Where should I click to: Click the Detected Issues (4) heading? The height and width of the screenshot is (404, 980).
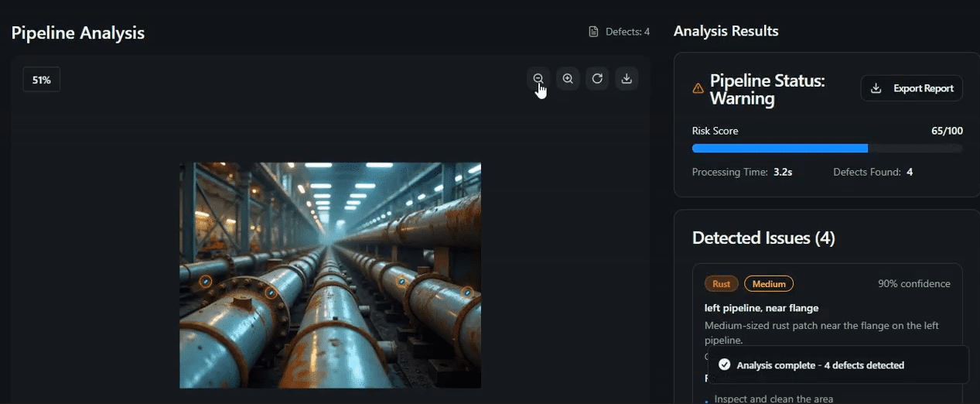tap(763, 238)
